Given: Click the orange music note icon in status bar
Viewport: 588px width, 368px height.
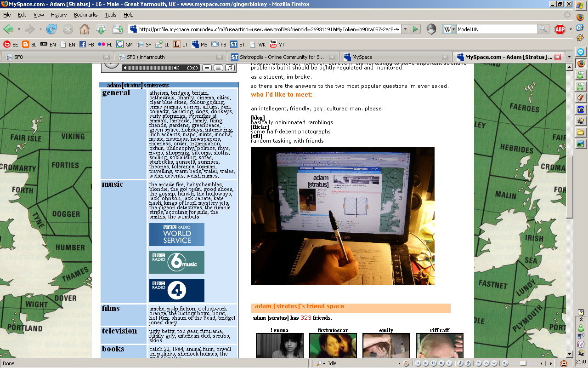Looking at the screenshot, I should coord(406,363).
